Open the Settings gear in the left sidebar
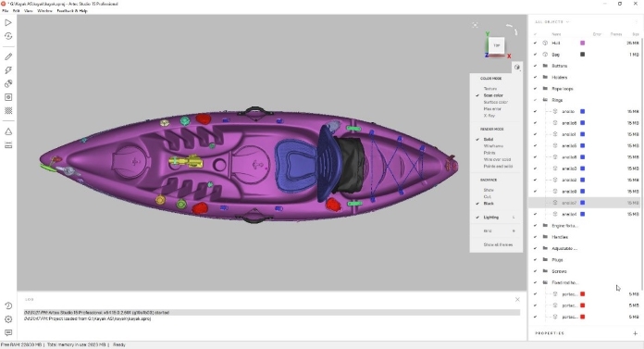644x349 pixels. (x=8, y=319)
